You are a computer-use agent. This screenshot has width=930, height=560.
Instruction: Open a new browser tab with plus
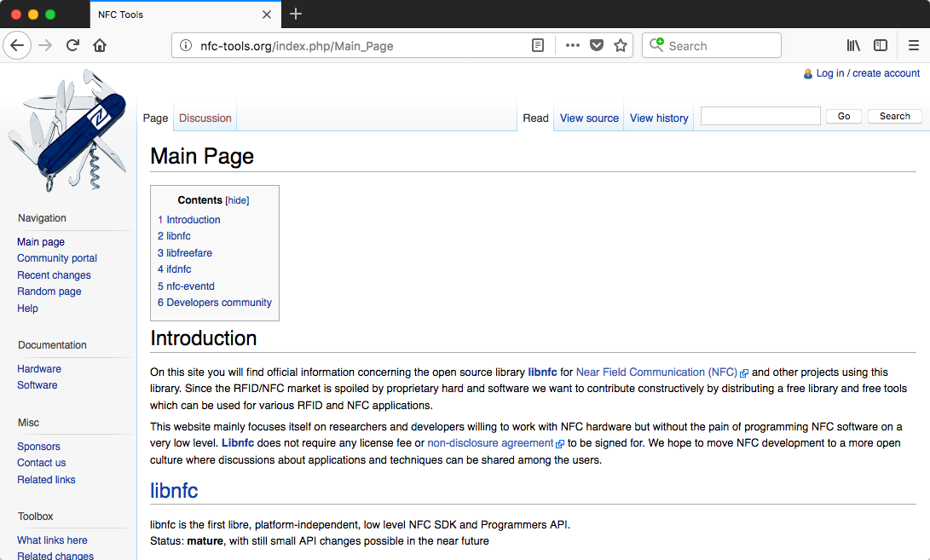tap(296, 14)
